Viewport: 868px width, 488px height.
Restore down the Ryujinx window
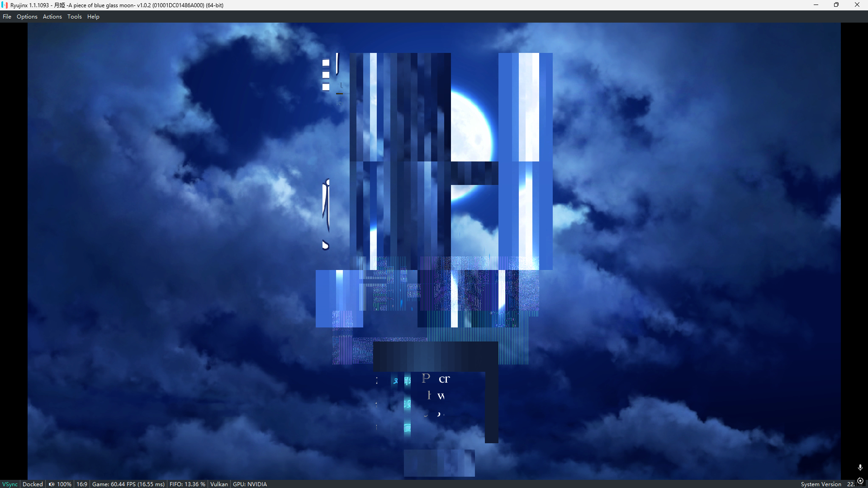click(836, 5)
